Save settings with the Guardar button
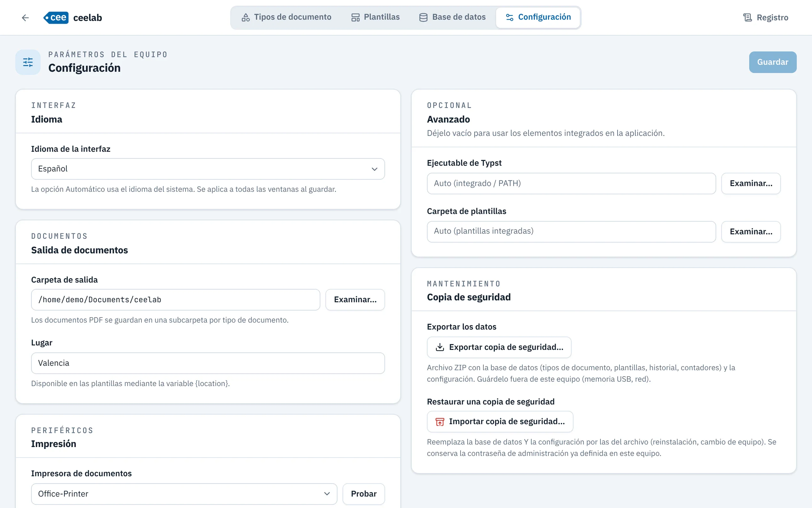This screenshot has width=812, height=508. point(772,62)
